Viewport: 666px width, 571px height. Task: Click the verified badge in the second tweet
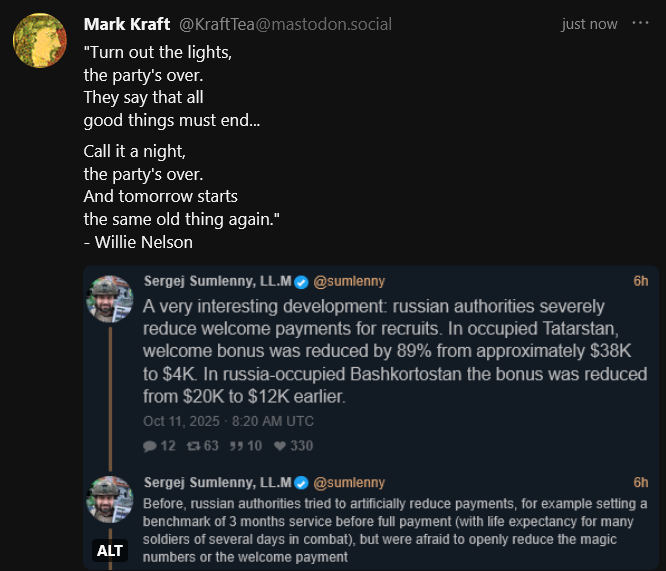[x=301, y=483]
